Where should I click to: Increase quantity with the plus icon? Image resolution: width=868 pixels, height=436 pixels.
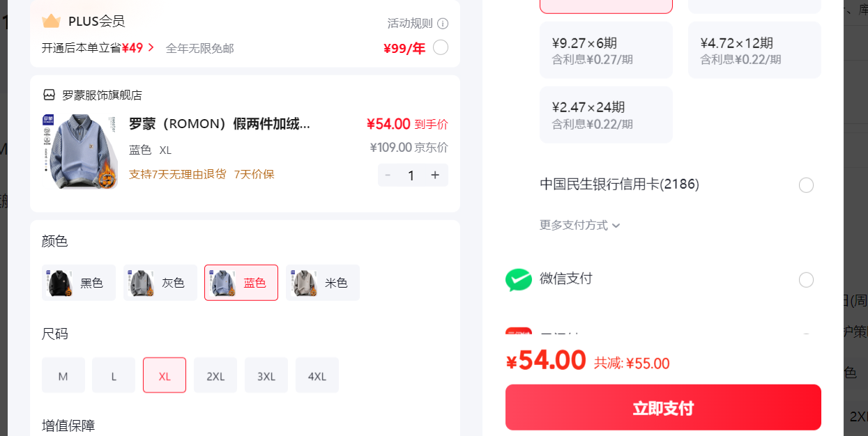pyautogui.click(x=435, y=175)
